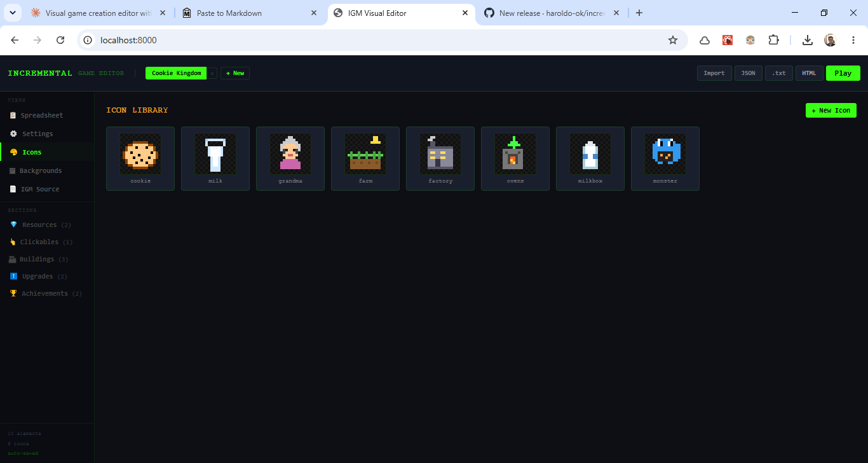
Task: Create a new project with + New
Action: coord(235,73)
